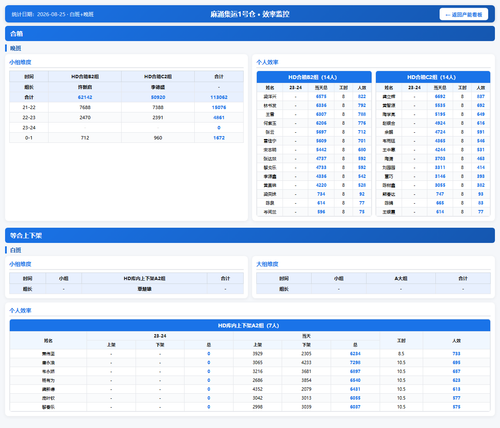The image size is (500, 428).
Task: Click the 3929 cell in A2 table
Action: (x=258, y=354)
